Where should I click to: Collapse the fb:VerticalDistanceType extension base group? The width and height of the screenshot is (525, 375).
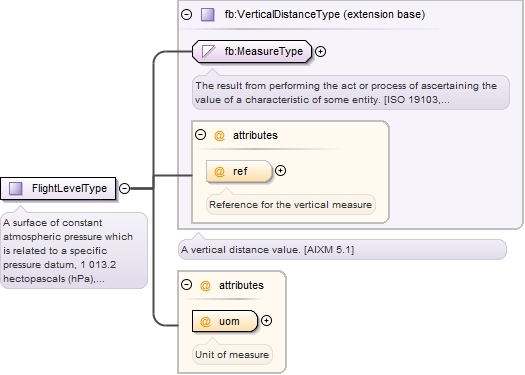pyautogui.click(x=186, y=14)
